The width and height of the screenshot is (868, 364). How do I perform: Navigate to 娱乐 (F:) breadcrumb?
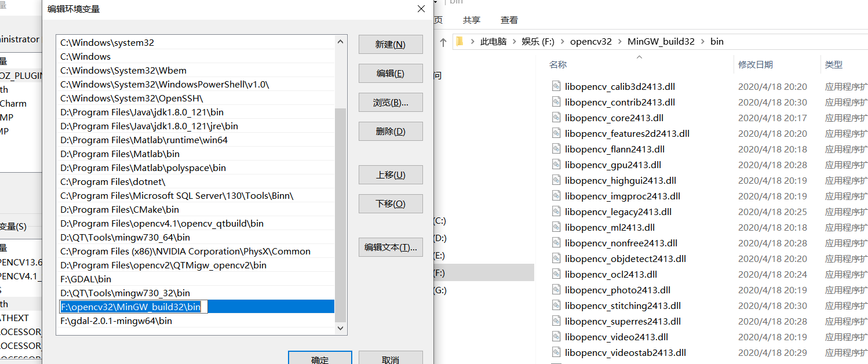pyautogui.click(x=538, y=42)
